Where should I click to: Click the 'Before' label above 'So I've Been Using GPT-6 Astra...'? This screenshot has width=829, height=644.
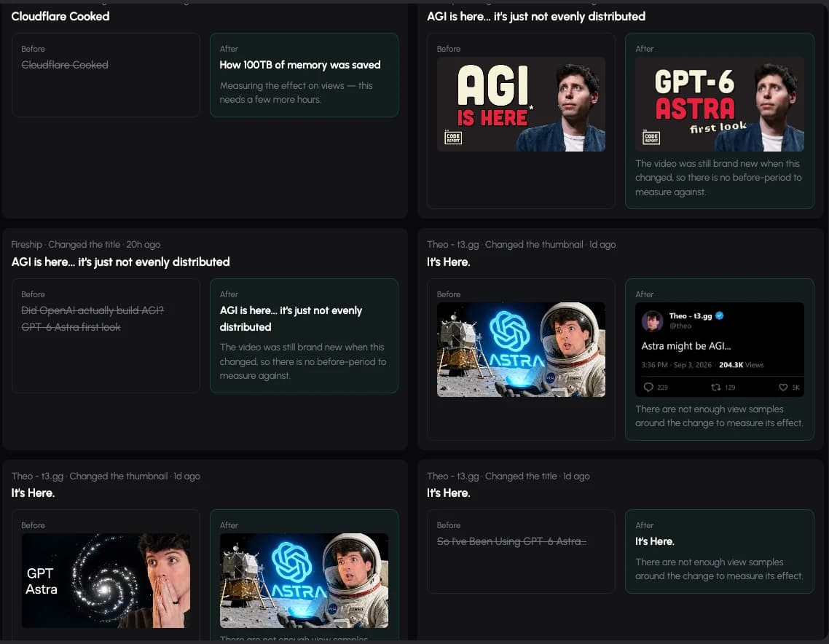click(x=448, y=525)
